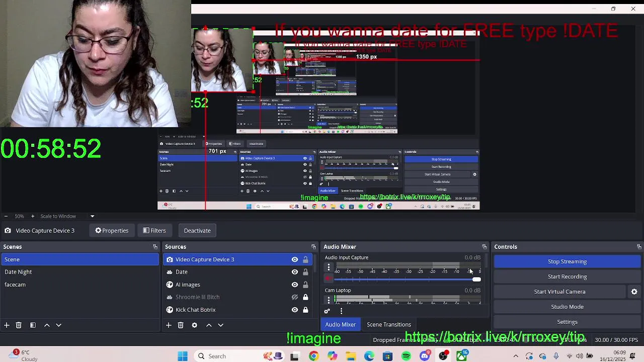
Task: Deactivate the video capture device
Action: [x=197, y=231]
